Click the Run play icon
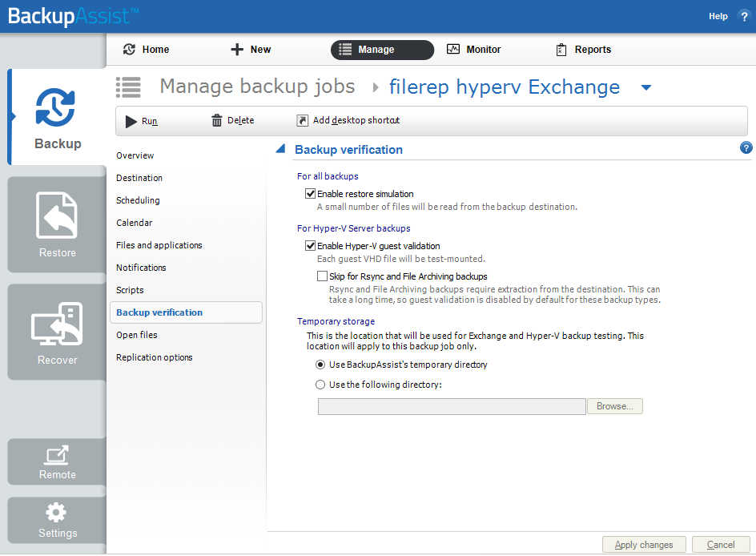756x556 pixels. pyautogui.click(x=131, y=121)
